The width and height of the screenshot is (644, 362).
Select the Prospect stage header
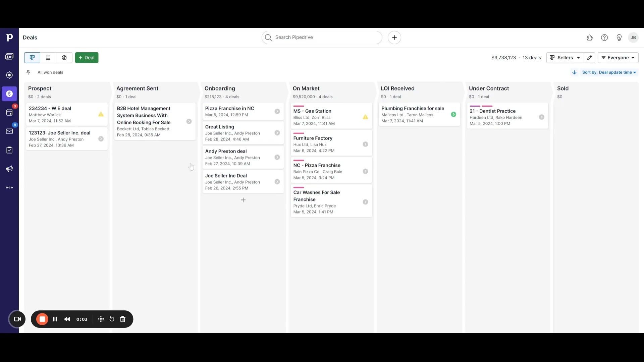40,88
